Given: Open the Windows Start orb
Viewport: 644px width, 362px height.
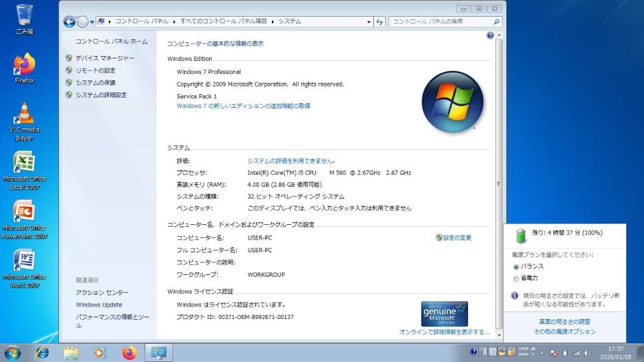Looking at the screenshot, I should tap(12, 352).
